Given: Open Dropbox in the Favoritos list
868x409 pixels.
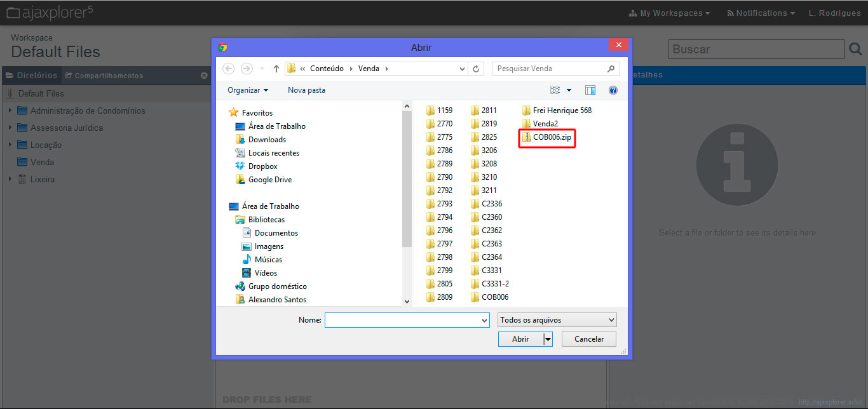Looking at the screenshot, I should 262,166.
